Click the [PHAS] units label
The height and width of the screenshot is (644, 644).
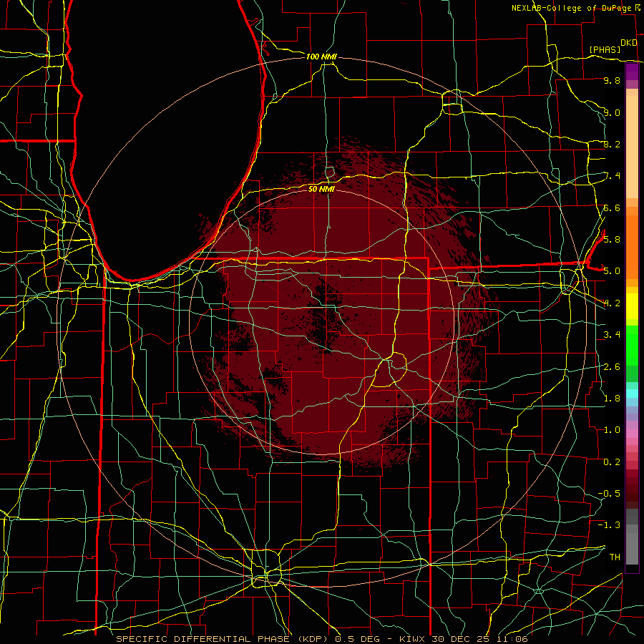pyautogui.click(x=605, y=50)
